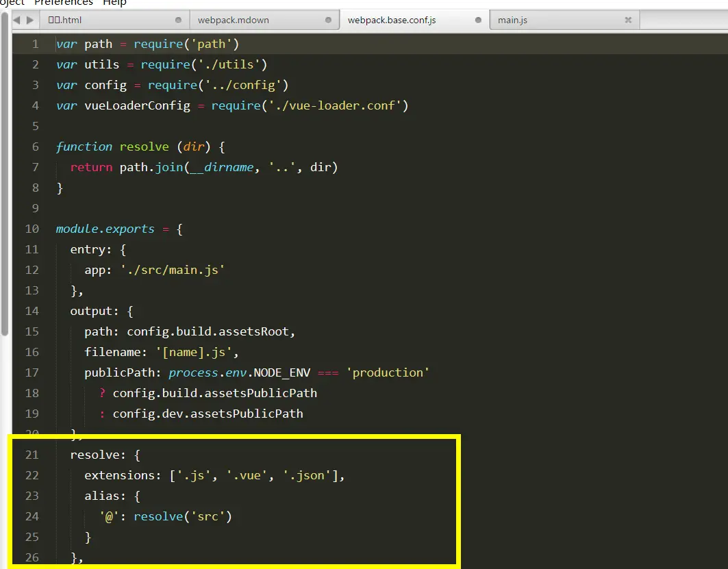Screen dimensions: 728x569
Task: Click './vue-loader.conf' string
Action: (335, 106)
